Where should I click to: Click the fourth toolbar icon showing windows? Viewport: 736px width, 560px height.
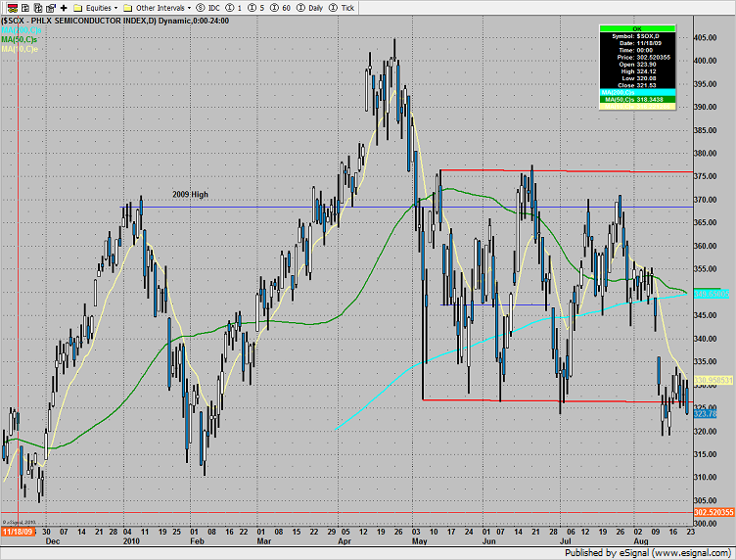[51, 8]
